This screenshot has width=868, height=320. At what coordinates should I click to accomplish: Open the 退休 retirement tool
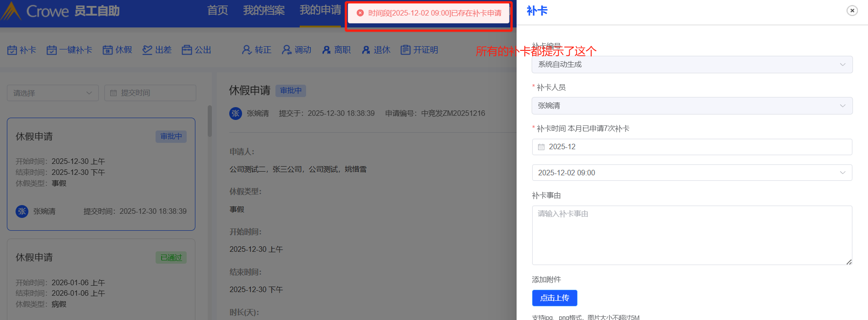coord(376,50)
